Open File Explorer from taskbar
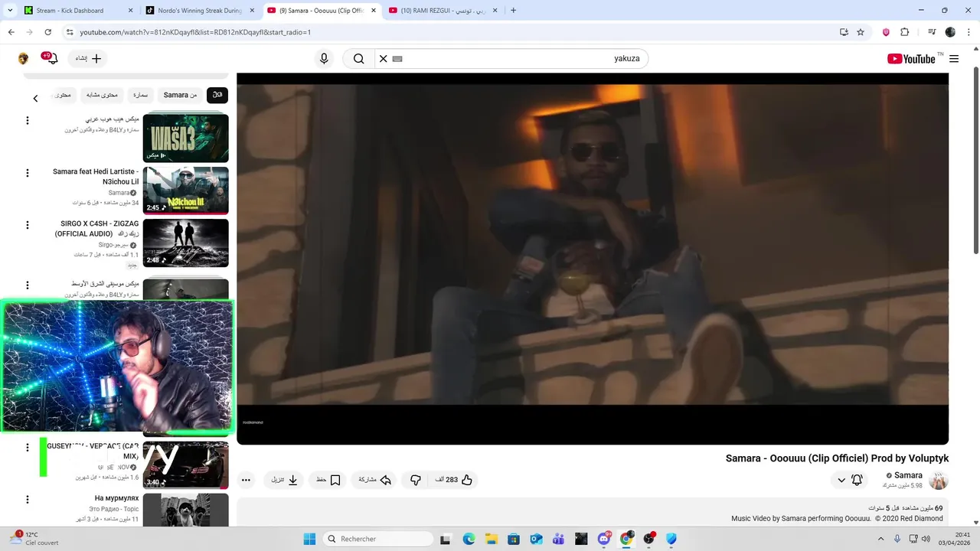The height and width of the screenshot is (551, 980). 492,539
